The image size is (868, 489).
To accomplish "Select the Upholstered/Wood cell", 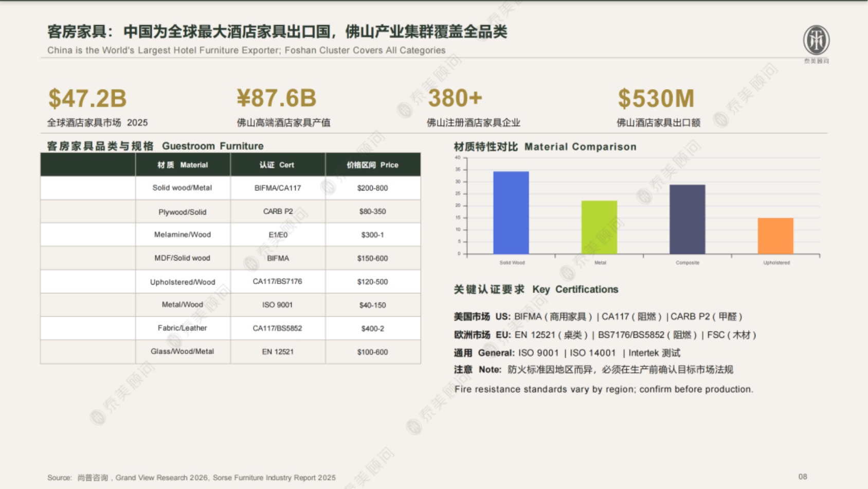I will pos(182,282).
